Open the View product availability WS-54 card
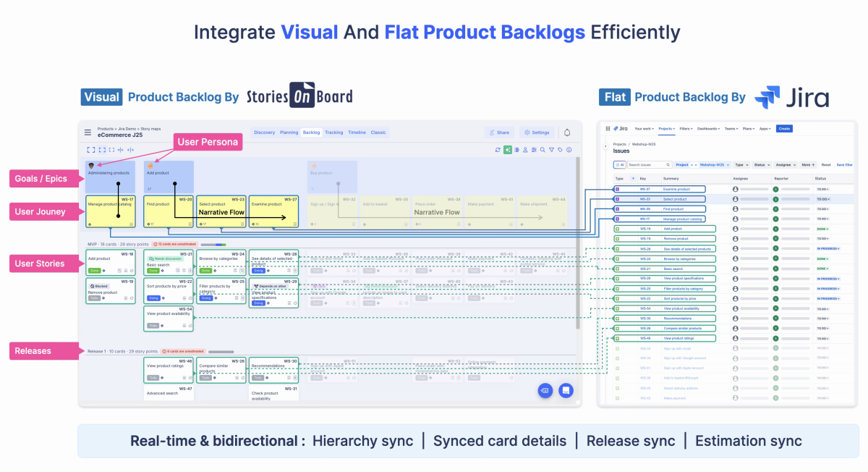 169,319
